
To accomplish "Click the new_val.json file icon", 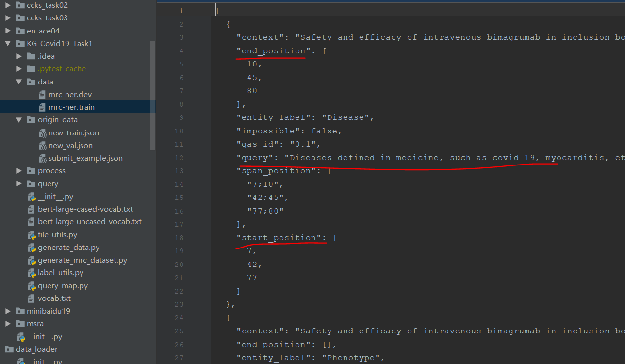I will point(42,145).
